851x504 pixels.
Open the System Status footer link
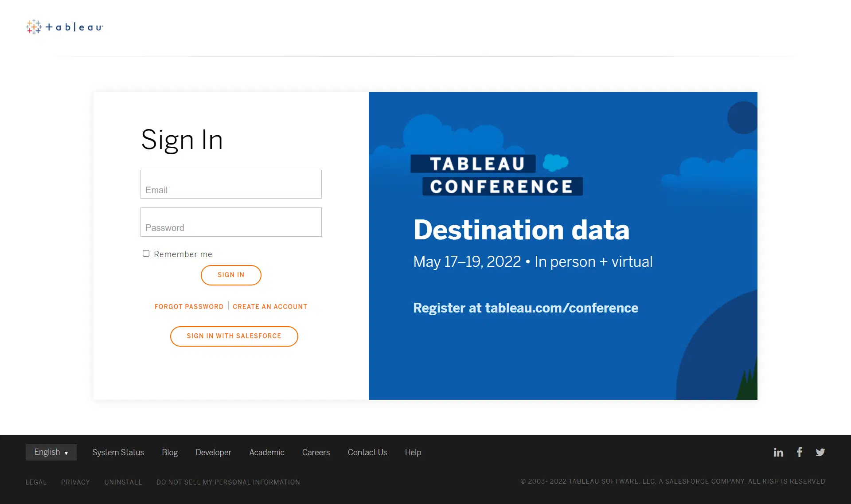pyautogui.click(x=118, y=452)
